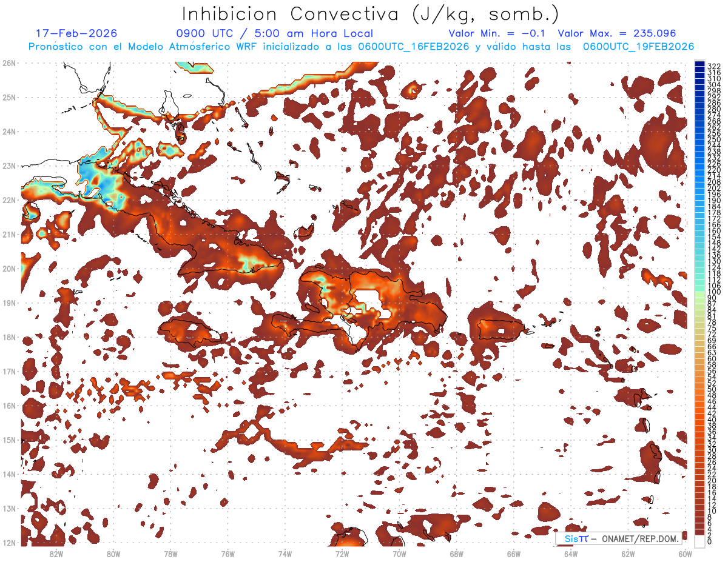Image resolution: width=728 pixels, height=562 pixels.
Task: Click the "Valor Max. = 235.096" readout
Action: pos(616,33)
